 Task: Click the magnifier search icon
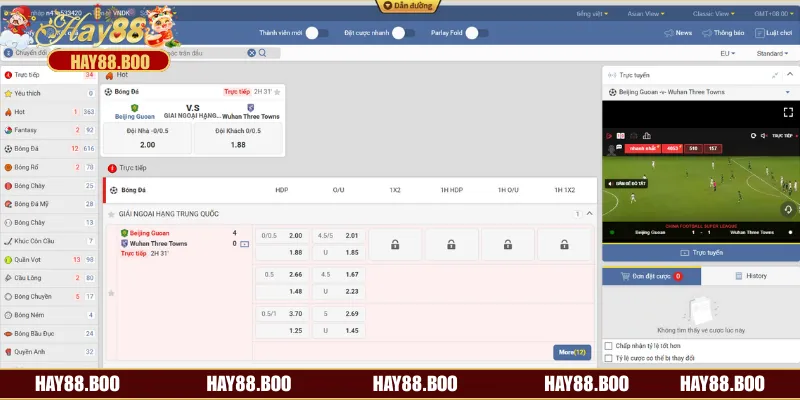coord(262,53)
